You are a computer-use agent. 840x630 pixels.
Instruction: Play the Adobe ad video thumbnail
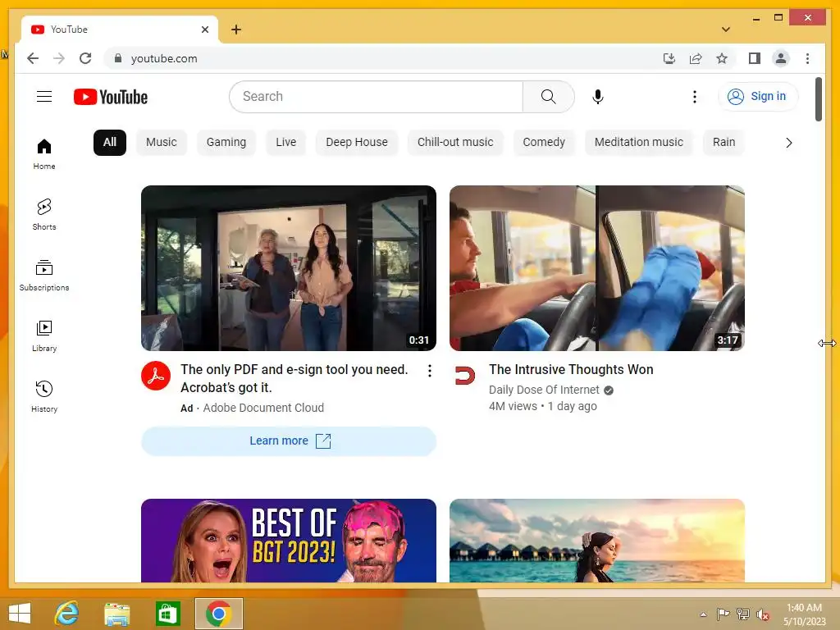tap(289, 268)
